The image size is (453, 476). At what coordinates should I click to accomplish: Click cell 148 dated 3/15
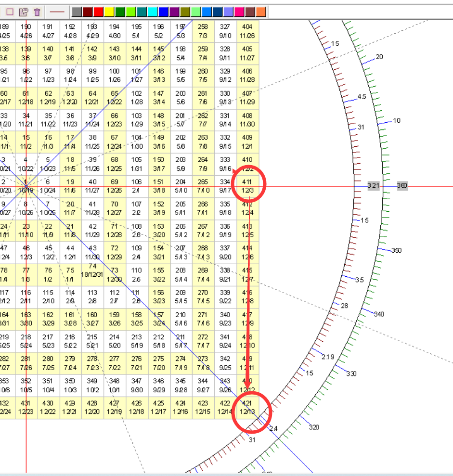(159, 120)
